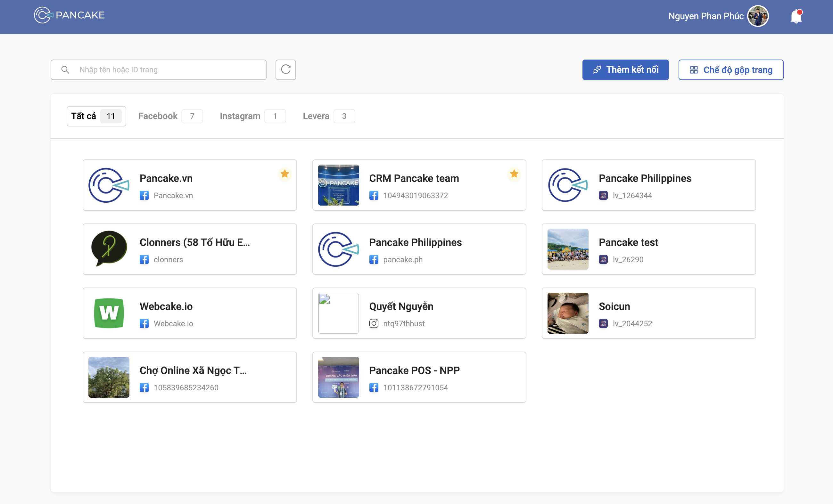Click the search magnifier icon
Image resolution: width=833 pixels, height=504 pixels.
coord(65,69)
